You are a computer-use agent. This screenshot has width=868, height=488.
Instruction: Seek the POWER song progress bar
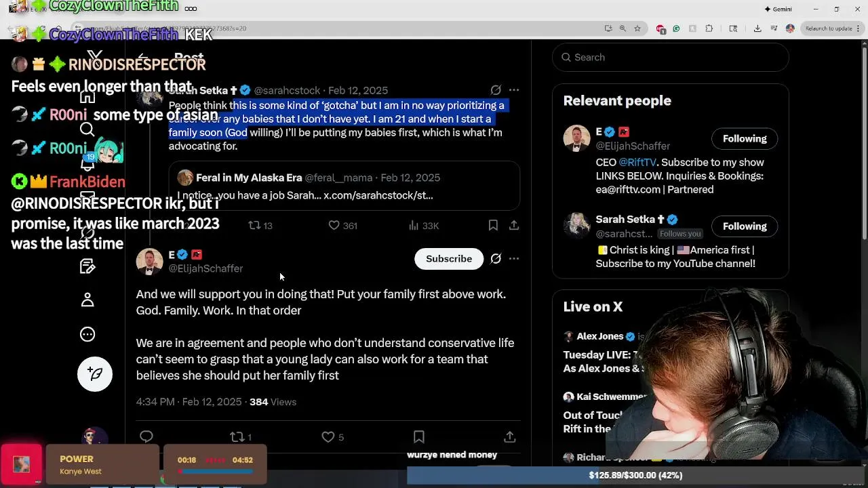(215, 471)
